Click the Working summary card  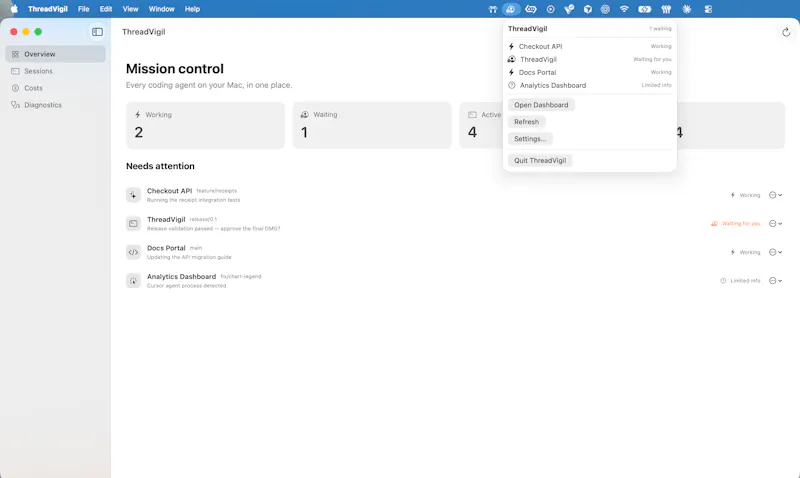click(x=205, y=125)
